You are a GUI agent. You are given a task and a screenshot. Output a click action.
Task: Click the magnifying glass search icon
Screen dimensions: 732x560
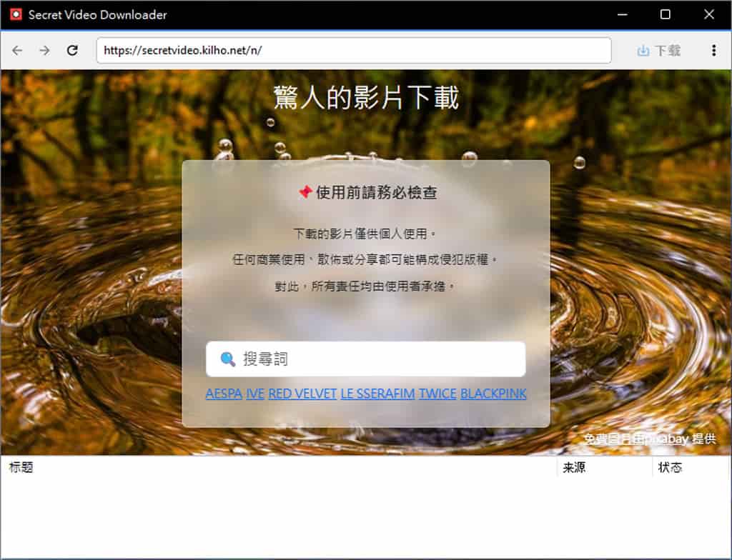228,359
